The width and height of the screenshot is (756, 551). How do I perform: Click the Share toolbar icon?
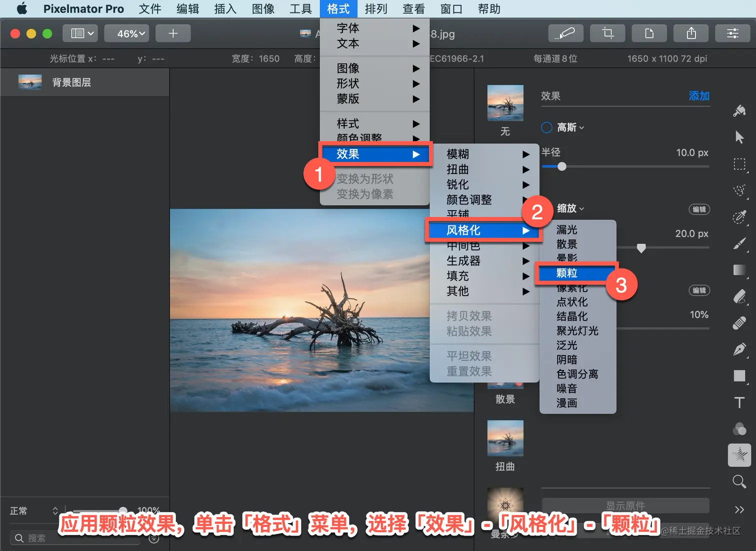coord(691,33)
